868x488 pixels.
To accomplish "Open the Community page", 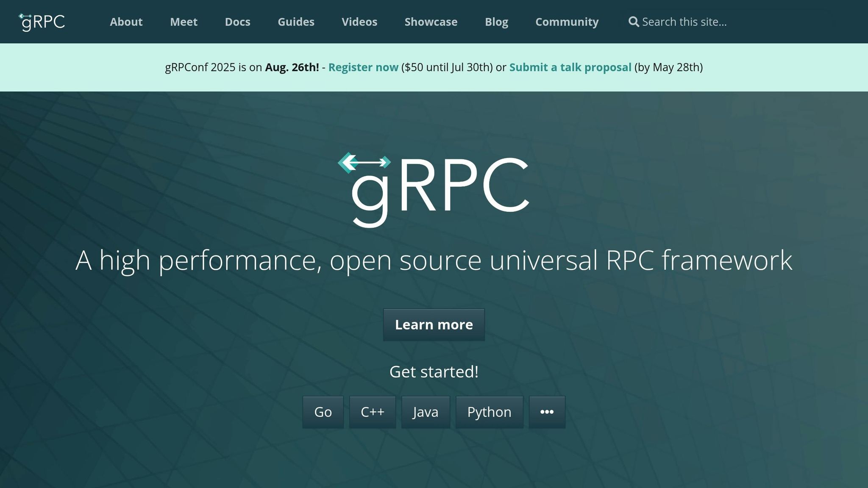I will point(567,22).
